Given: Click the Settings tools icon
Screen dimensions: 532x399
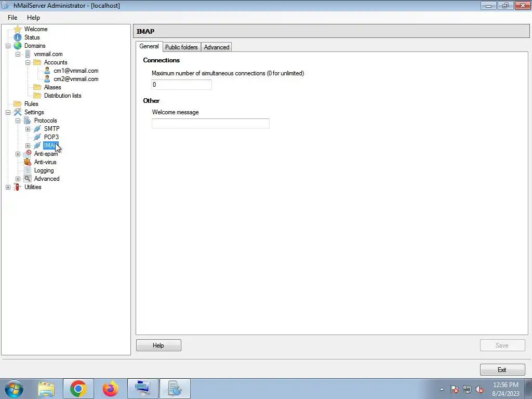Looking at the screenshot, I should 18,112.
